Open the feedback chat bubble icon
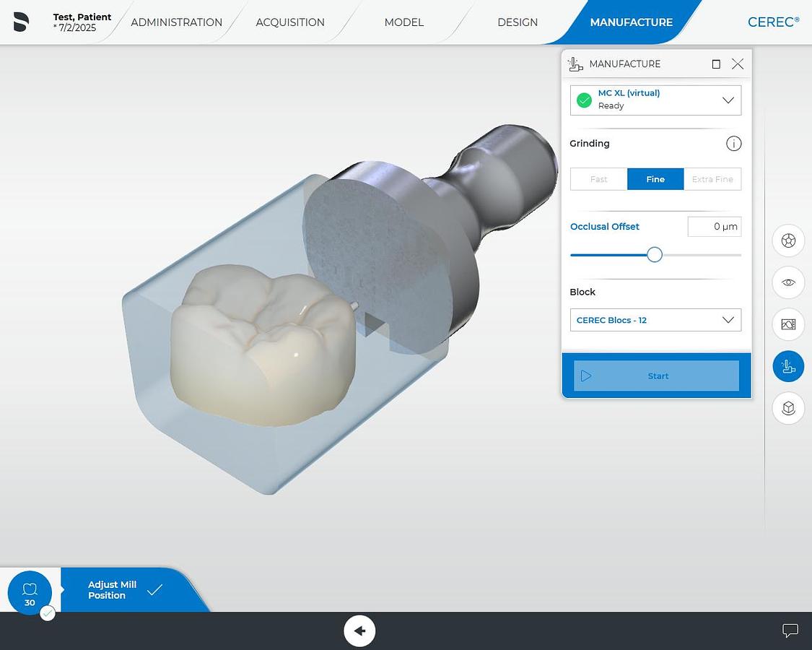The height and width of the screenshot is (650, 812). tap(790, 630)
